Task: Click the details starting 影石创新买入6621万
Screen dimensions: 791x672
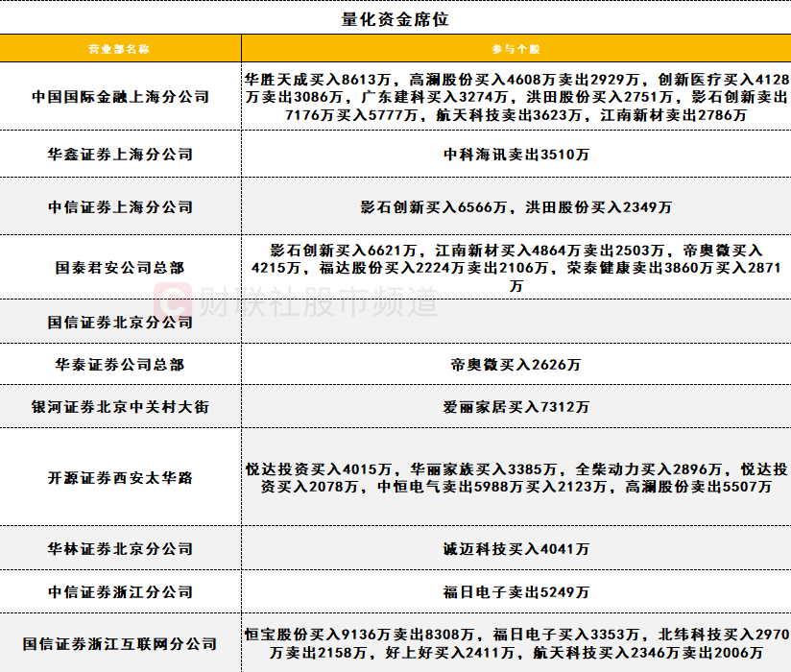Action: click(x=516, y=268)
